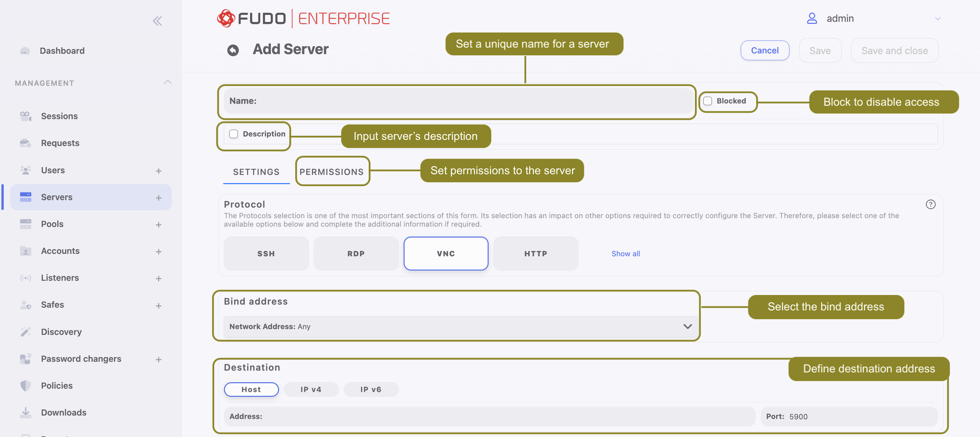The height and width of the screenshot is (437, 980).
Task: Click the Discovery wand icon
Action: click(26, 331)
